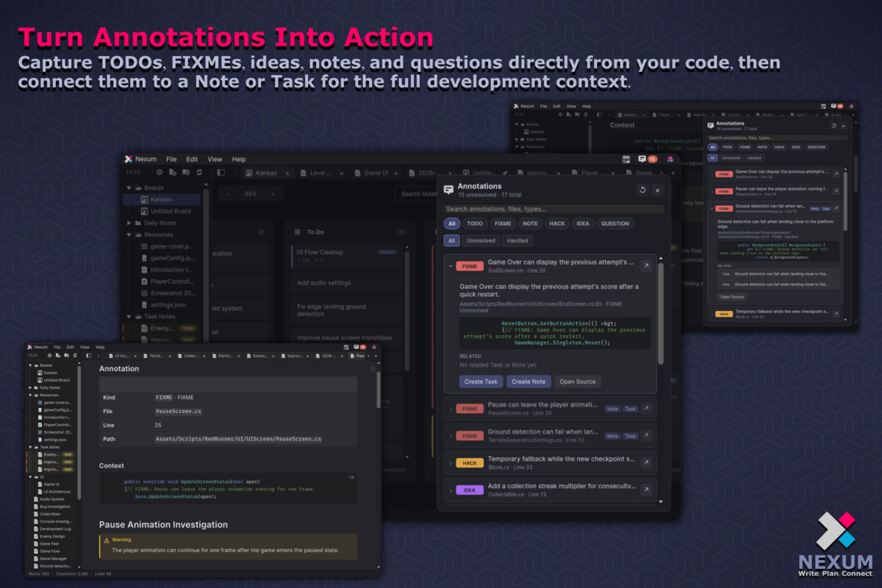Open the Help menu in the bottom-left window
The width and height of the screenshot is (882, 588).
(100, 347)
